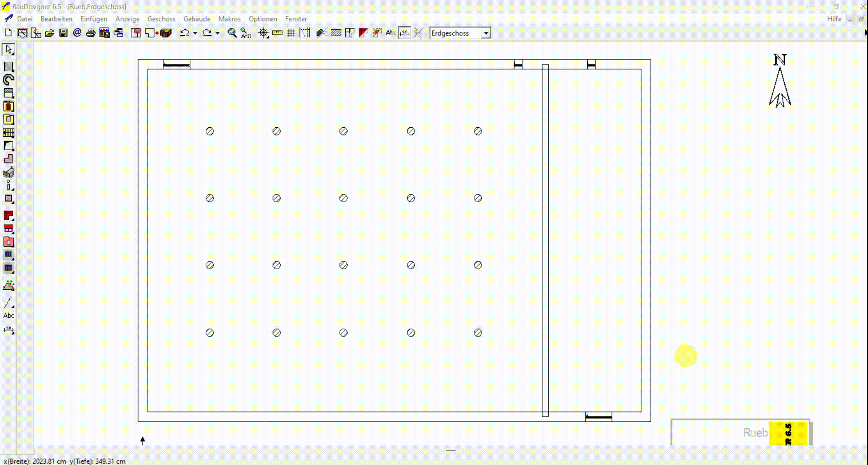Screen dimensions: 868x465
Task: Expand the undo history dropdown arrow
Action: click(x=195, y=33)
